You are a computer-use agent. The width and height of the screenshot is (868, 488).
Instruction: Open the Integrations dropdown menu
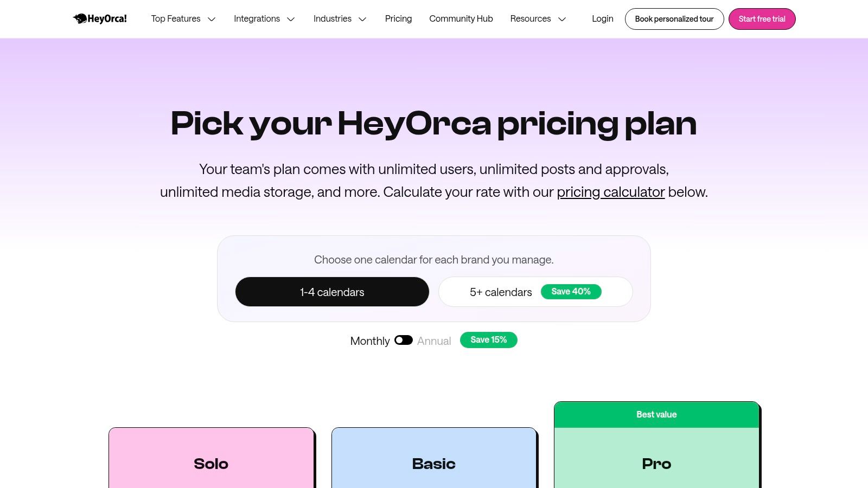257,18
